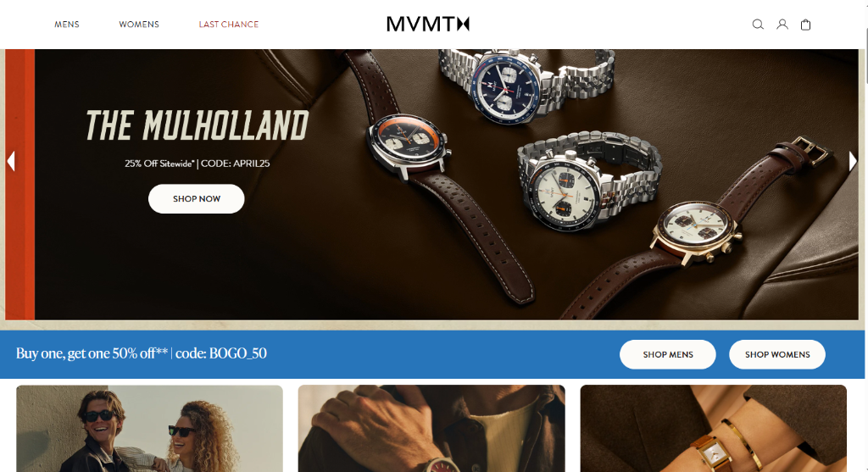The width and height of the screenshot is (868, 472).
Task: Click The Mulholland banner heading
Action: click(x=197, y=125)
